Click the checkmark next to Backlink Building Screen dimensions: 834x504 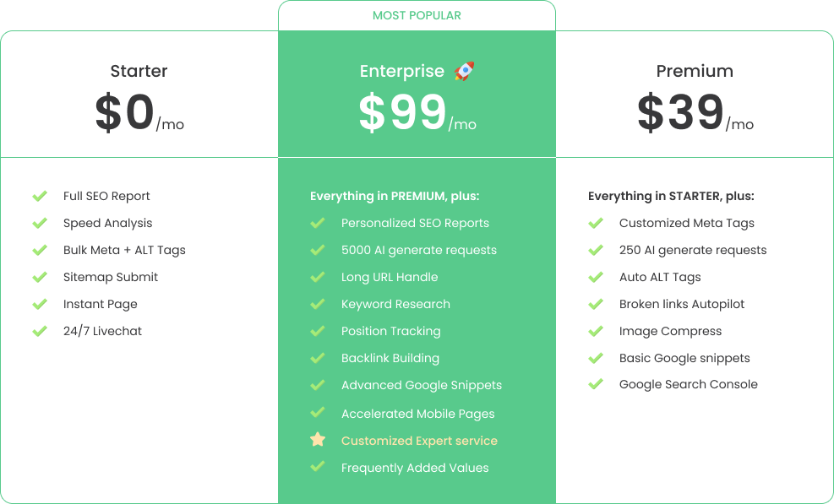tap(318, 358)
